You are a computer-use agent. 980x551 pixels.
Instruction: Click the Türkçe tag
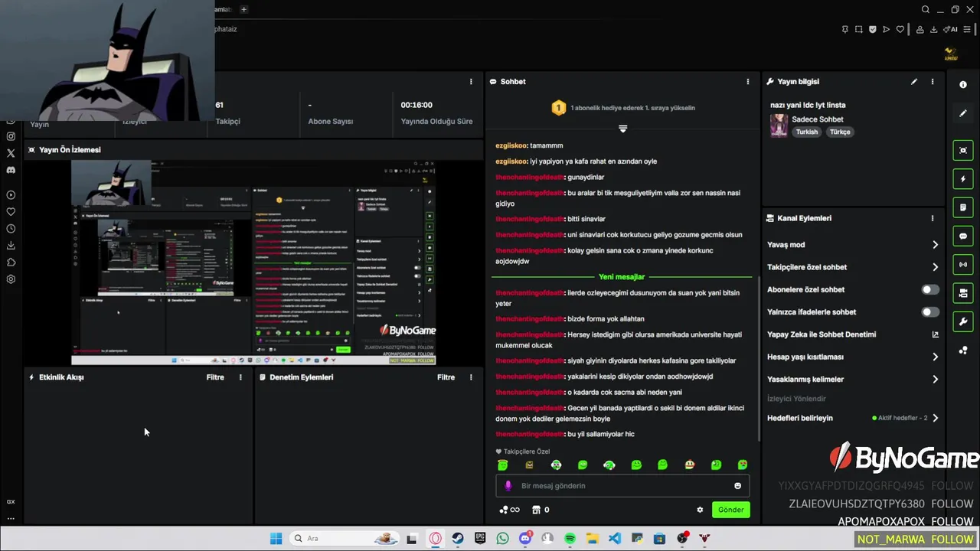pos(840,132)
